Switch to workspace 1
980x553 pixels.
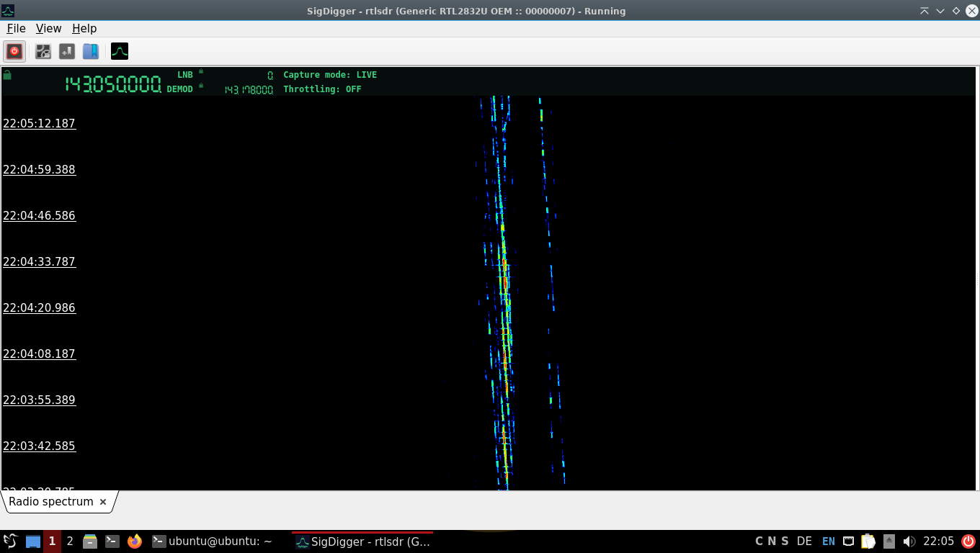pyautogui.click(x=52, y=541)
